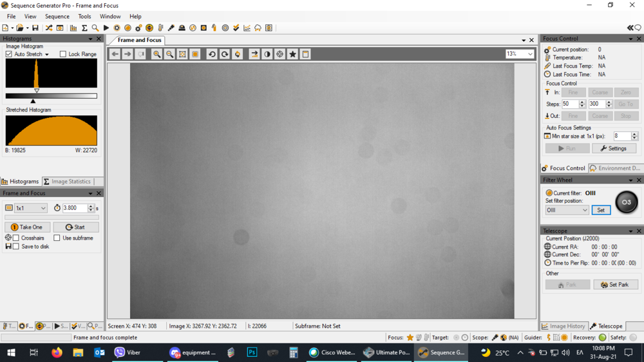The image size is (644, 362).
Task: Switch to the Image Statistics tab
Action: [67, 182]
